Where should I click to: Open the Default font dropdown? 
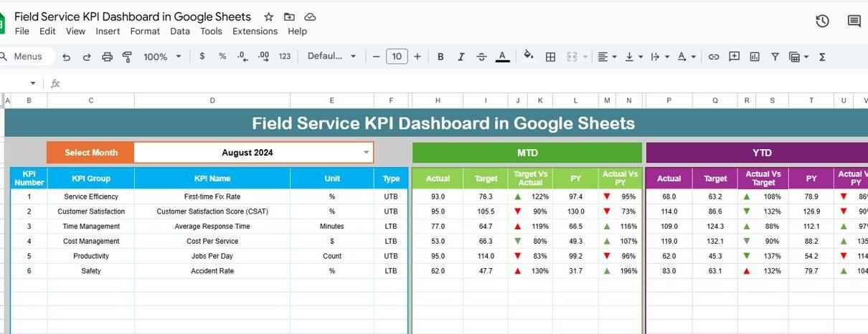[x=331, y=57]
